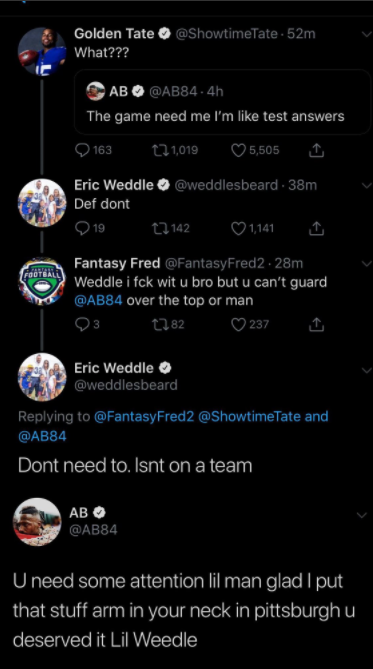This screenshot has height=669, width=373.
Task: Open Golden Tate's profile picture
Action: click(42, 52)
